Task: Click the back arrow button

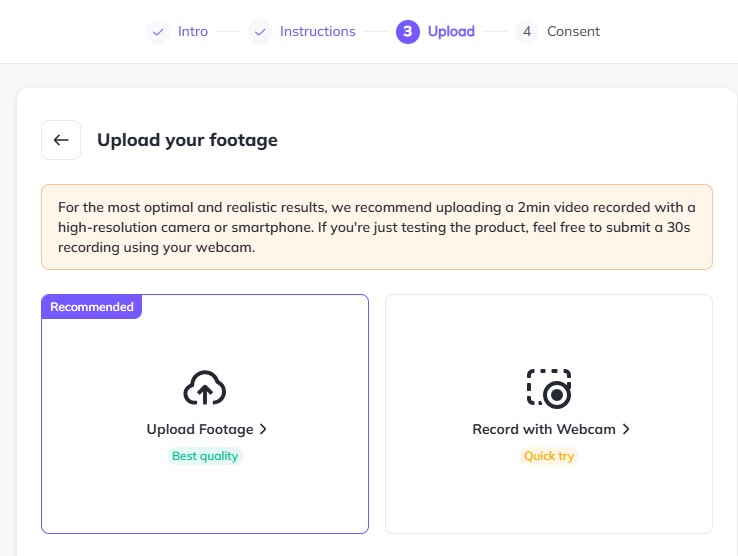Action: tap(61, 140)
